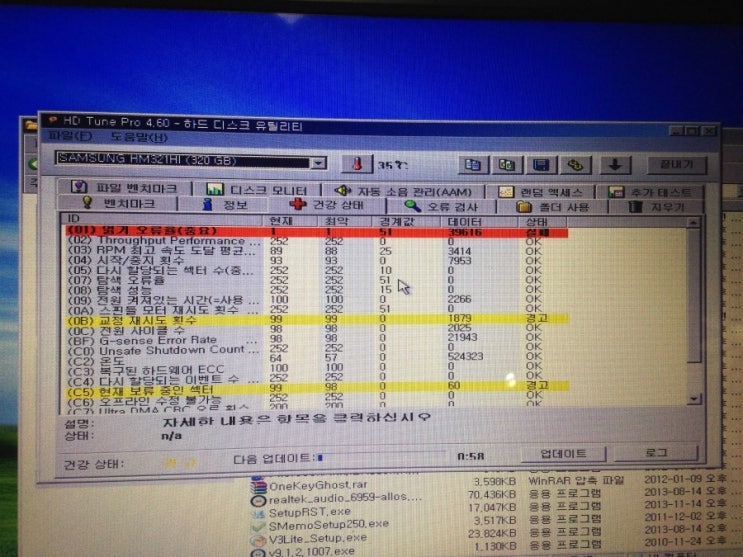
Task: Switch to the 디스크 모니터 tab
Action: [256, 190]
